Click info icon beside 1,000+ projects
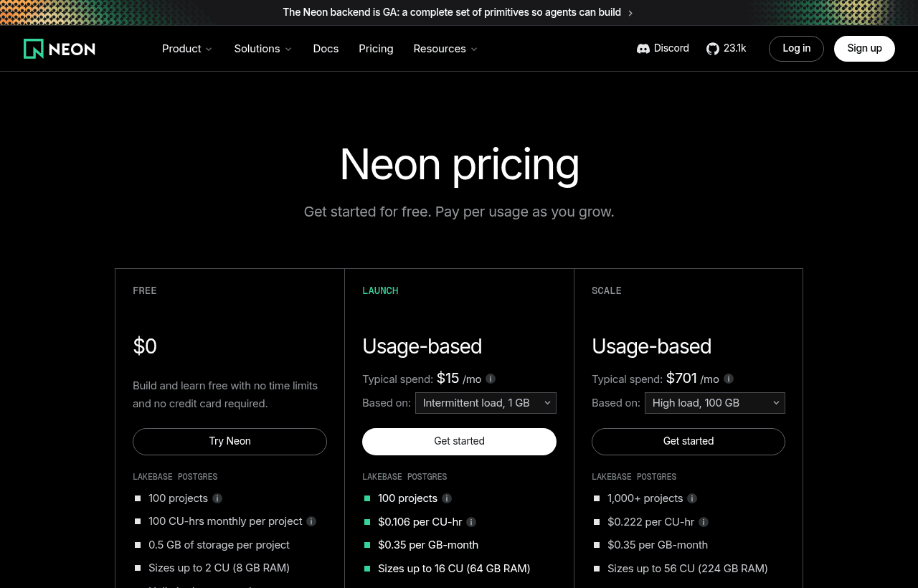Viewport: 918px width, 588px height. 692,498
